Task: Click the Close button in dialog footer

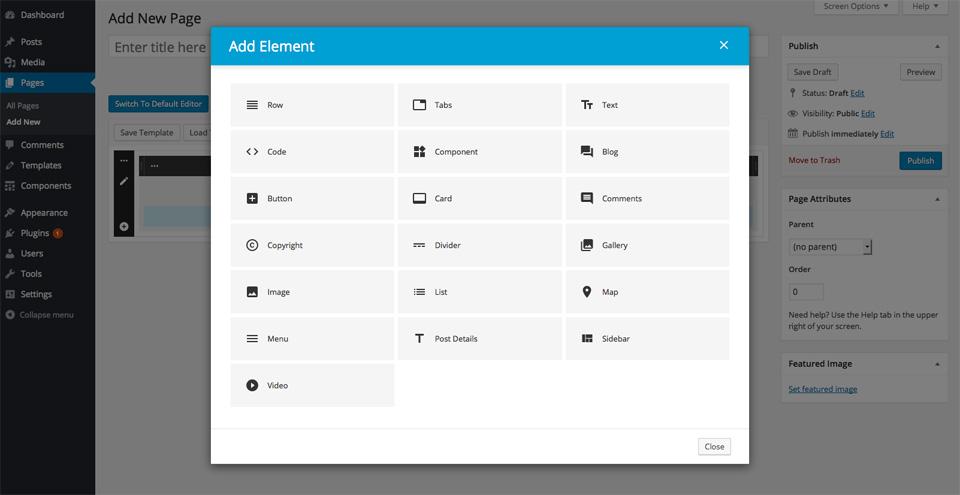Action: (714, 447)
